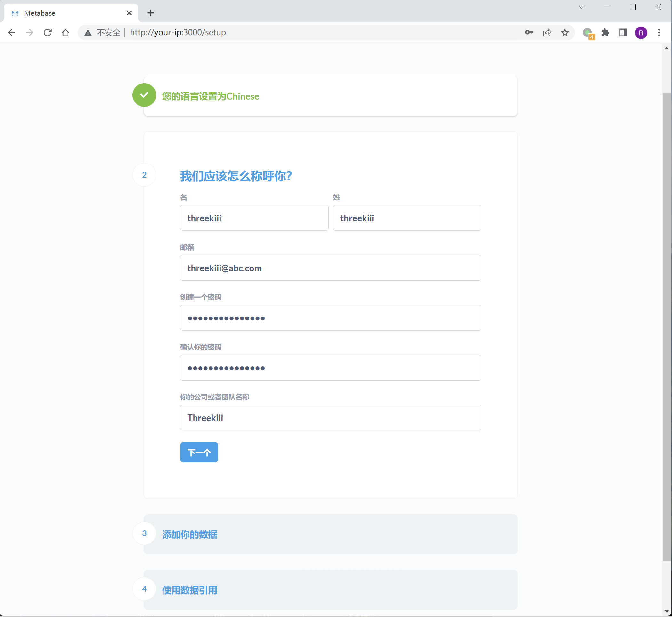Bookmark this page with the star icon
This screenshot has height=617, width=672.
565,32
